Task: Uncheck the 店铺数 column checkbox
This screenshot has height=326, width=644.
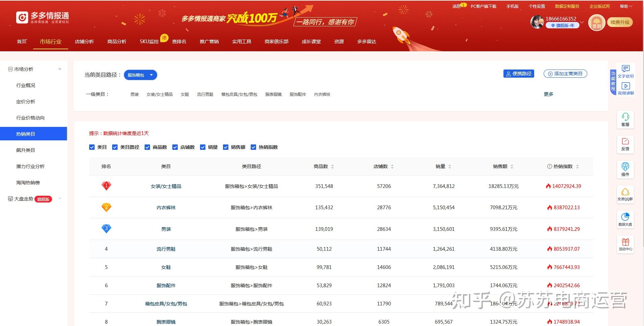Action: coord(175,147)
